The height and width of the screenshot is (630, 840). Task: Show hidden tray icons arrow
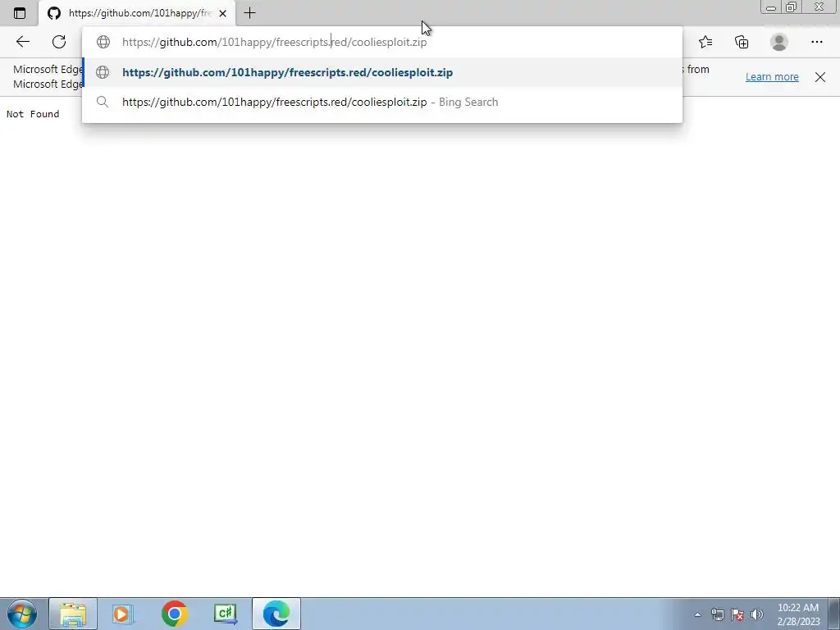[697, 614]
